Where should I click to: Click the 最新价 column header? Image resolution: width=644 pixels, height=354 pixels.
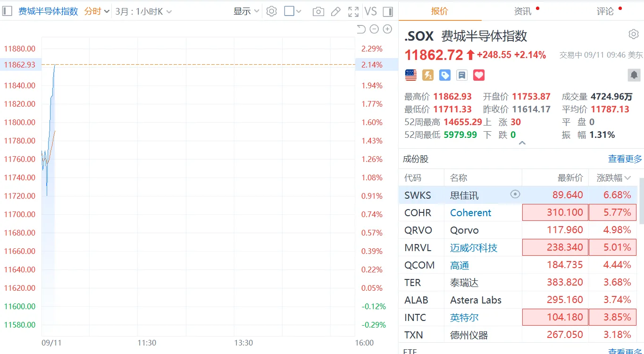(x=570, y=178)
